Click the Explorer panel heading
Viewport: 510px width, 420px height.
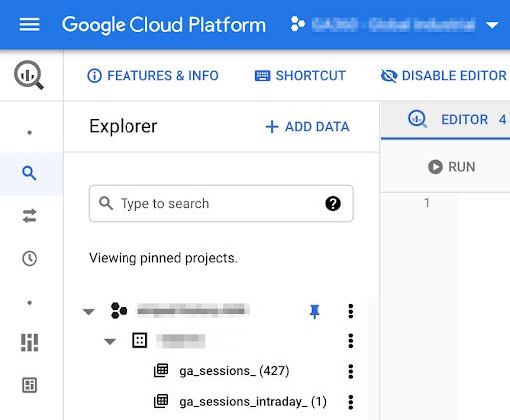[x=124, y=126]
